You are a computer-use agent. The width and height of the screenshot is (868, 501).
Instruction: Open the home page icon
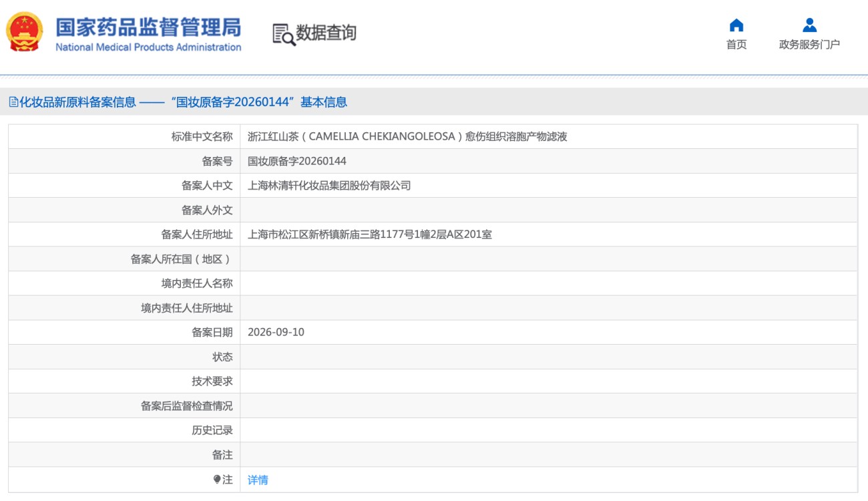coord(736,25)
